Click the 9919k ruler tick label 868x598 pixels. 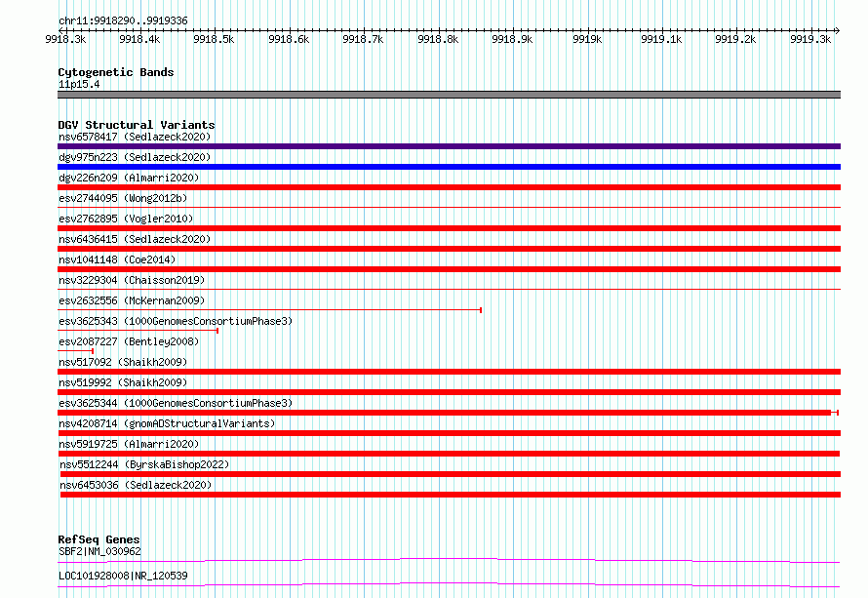587,39
